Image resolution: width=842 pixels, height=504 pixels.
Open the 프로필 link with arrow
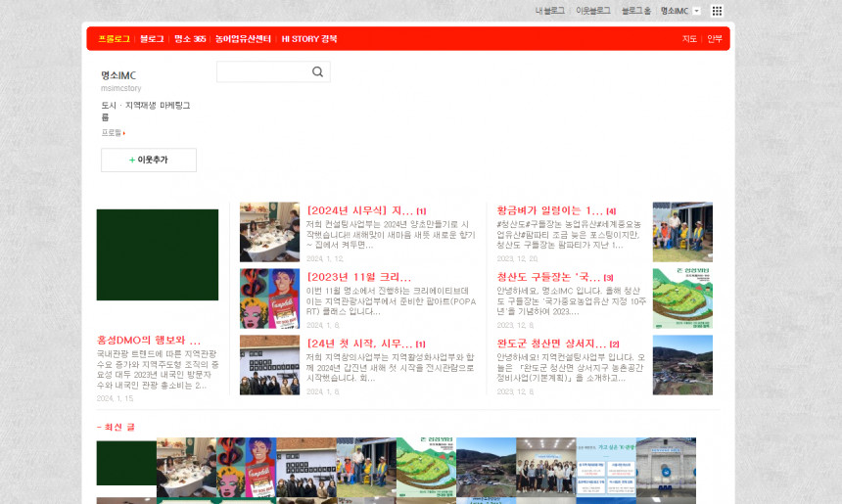[x=113, y=133]
